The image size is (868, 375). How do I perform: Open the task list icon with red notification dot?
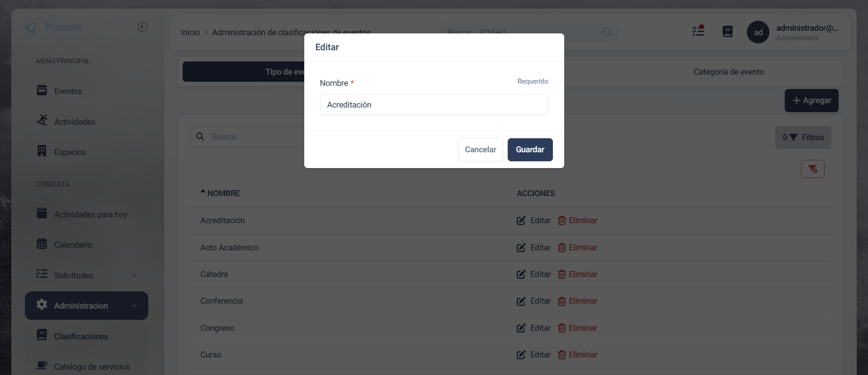click(x=698, y=31)
